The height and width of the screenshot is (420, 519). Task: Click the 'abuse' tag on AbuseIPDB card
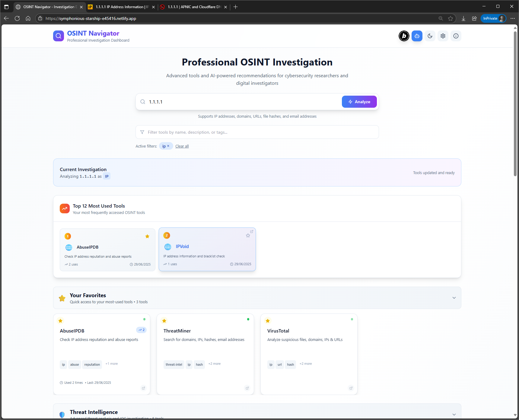[x=75, y=364]
